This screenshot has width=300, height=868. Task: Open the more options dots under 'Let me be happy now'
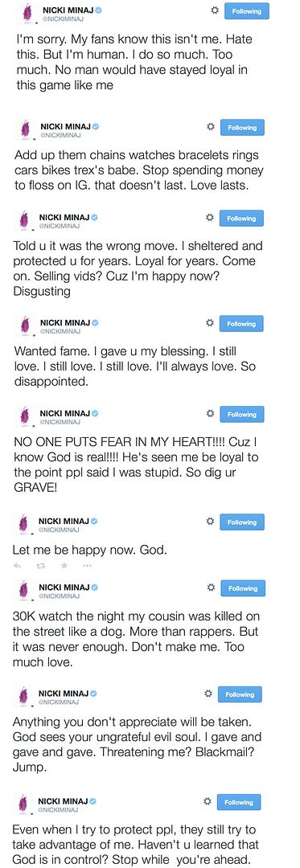coord(88,566)
